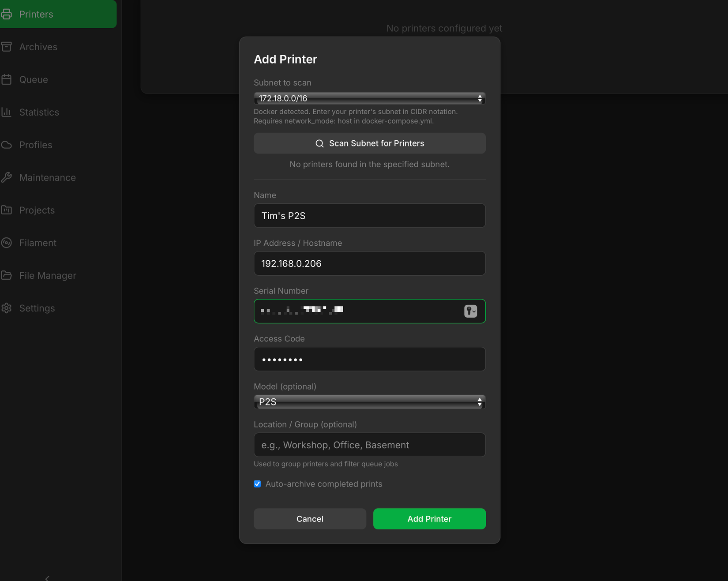The width and height of the screenshot is (728, 581).
Task: Click the Printers icon in sidebar
Action: [x=7, y=14]
